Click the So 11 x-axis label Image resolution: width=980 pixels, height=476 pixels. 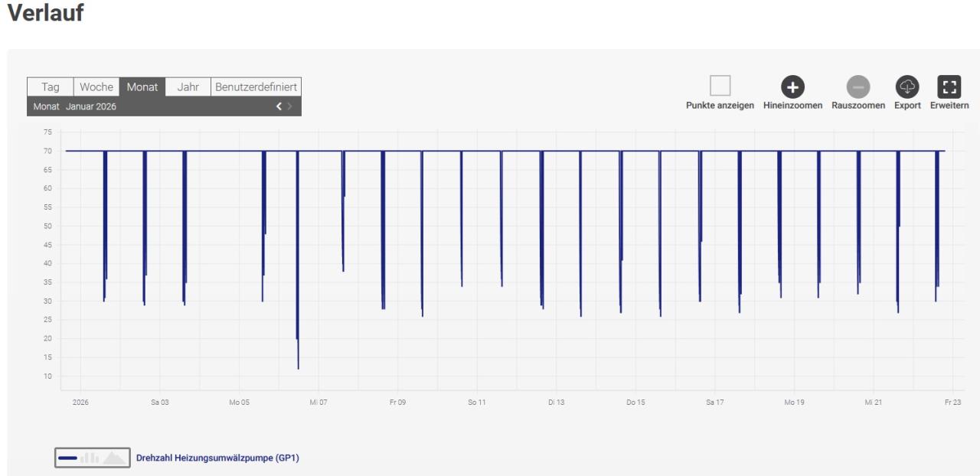coord(476,403)
